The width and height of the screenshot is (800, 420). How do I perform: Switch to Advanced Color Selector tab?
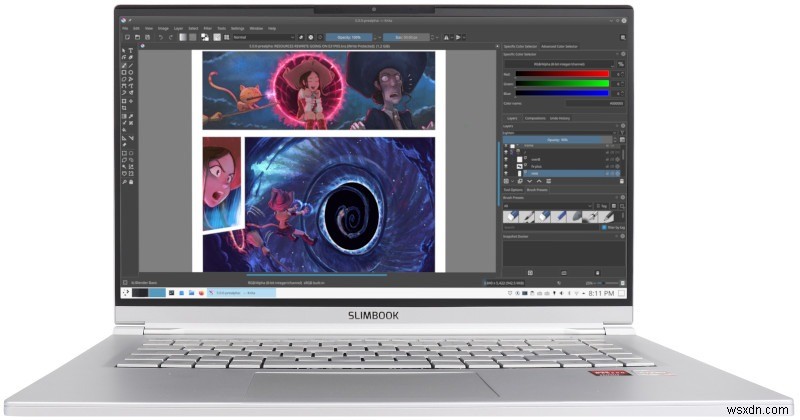(x=559, y=46)
